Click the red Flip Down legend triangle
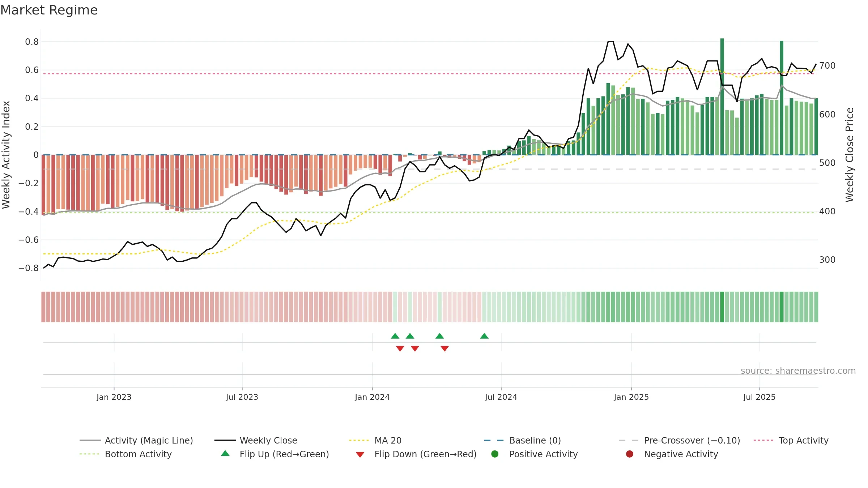The image size is (868, 488). click(x=360, y=455)
